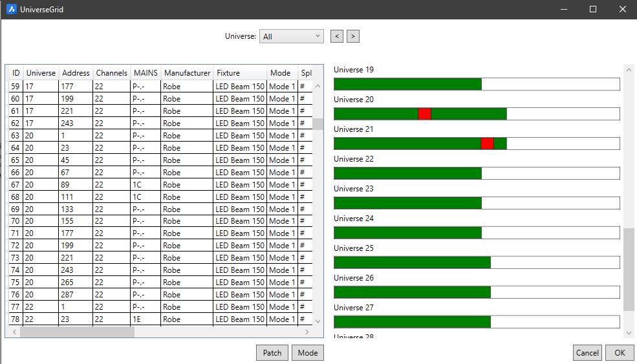Image resolution: width=637 pixels, height=364 pixels.
Task: Click the green usage bar for Universe 25
Action: pos(412,262)
